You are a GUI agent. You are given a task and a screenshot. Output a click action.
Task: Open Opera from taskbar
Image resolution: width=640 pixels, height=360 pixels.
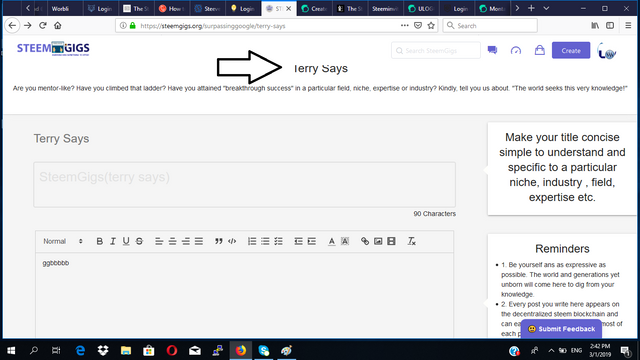click(x=172, y=350)
